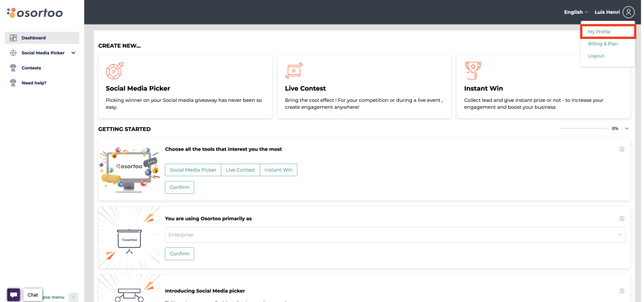Expand the Social Media Picker sidebar chevron
The height and width of the screenshot is (302, 644).
pos(74,53)
